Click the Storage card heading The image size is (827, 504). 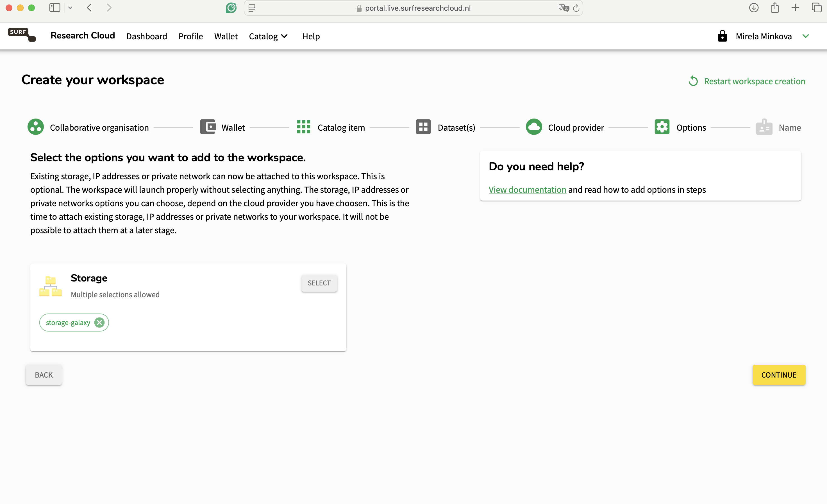point(89,278)
